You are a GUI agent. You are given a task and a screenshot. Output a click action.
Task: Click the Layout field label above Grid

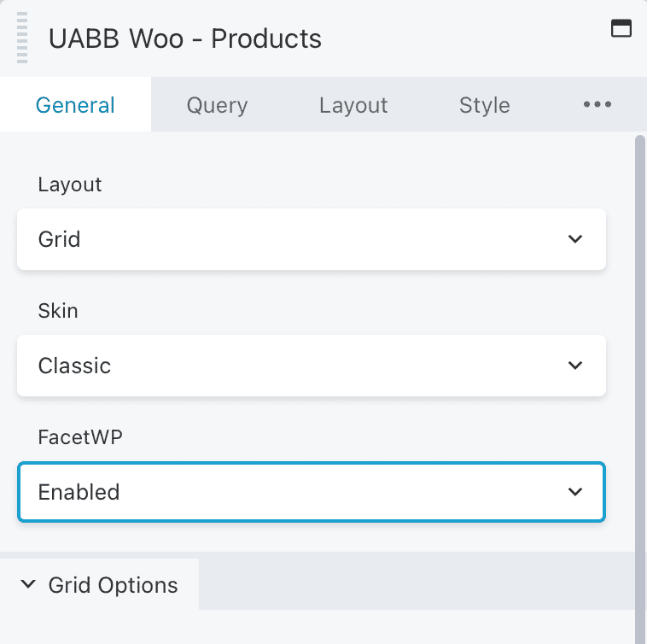coord(70,184)
